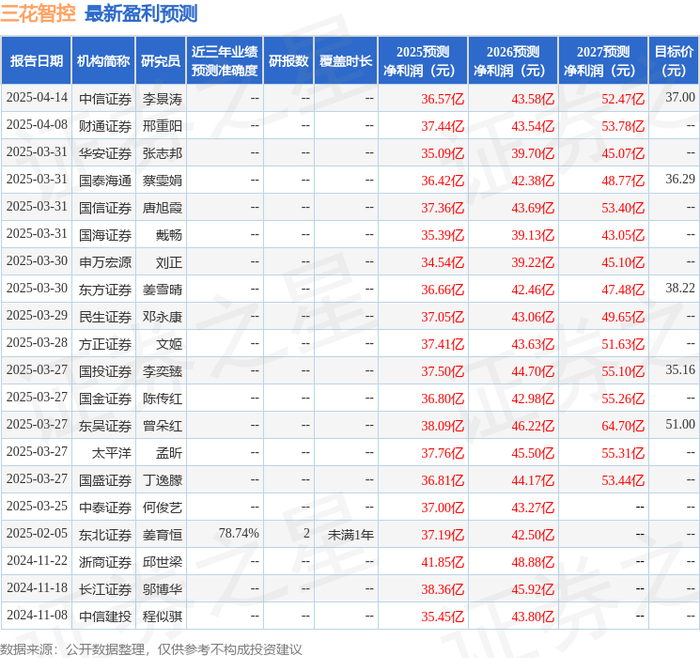Click date 2025-04-14 in first row
700x658 pixels.
point(37,98)
